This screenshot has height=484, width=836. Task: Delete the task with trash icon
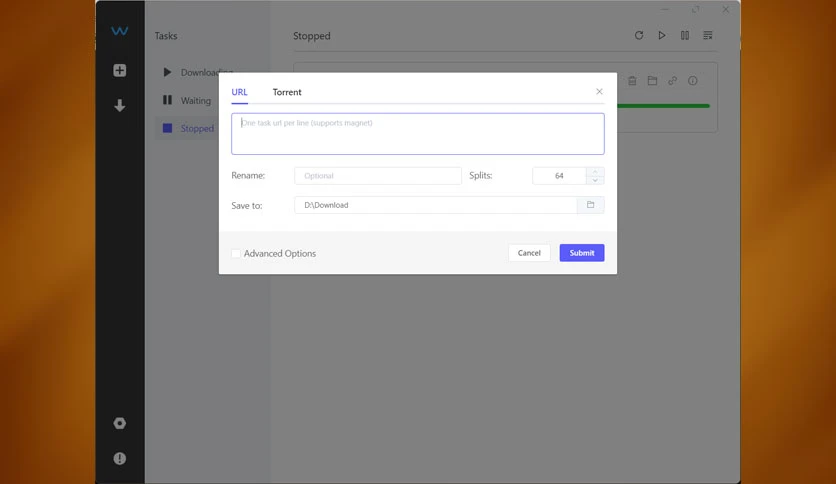632,81
